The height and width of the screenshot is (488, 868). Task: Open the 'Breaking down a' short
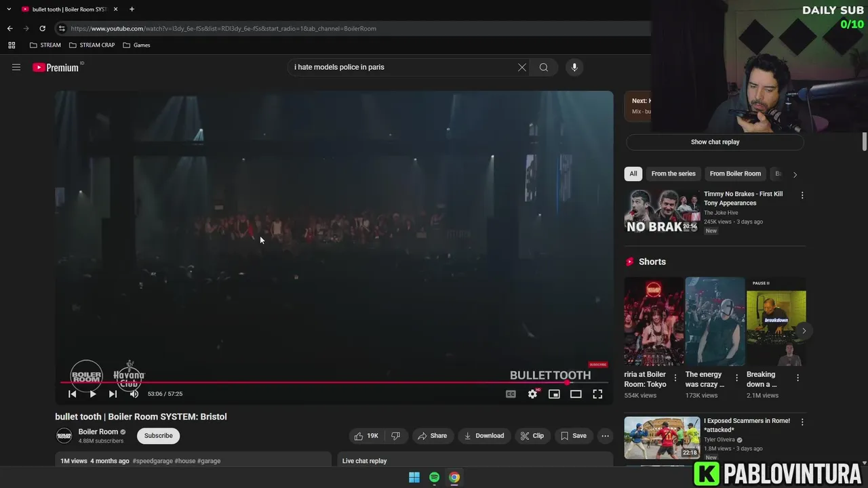pos(776,321)
